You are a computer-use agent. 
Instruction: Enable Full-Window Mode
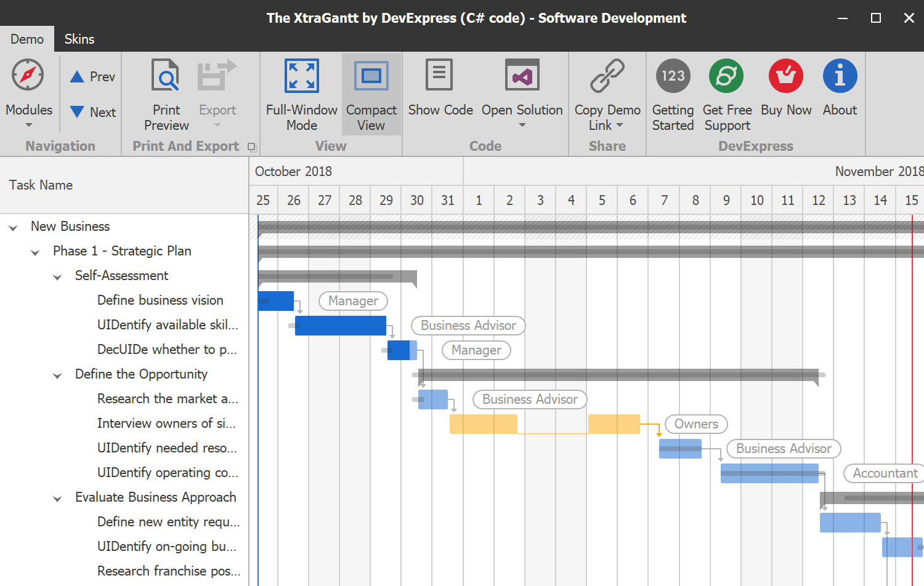point(301,75)
